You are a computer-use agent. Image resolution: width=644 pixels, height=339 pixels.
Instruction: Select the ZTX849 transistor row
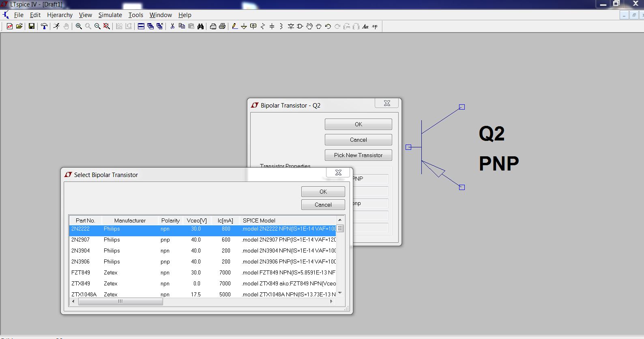click(202, 284)
